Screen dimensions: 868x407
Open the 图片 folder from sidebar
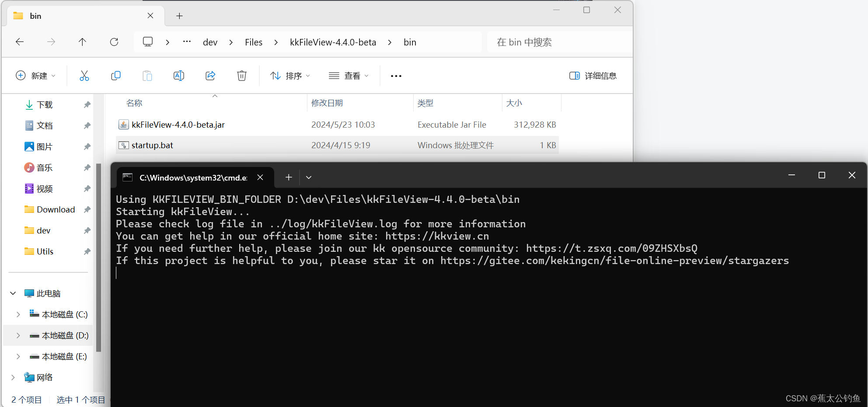click(45, 146)
